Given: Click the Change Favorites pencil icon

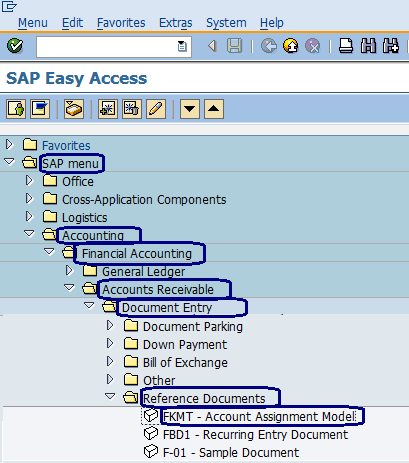Looking at the screenshot, I should 156,109.
